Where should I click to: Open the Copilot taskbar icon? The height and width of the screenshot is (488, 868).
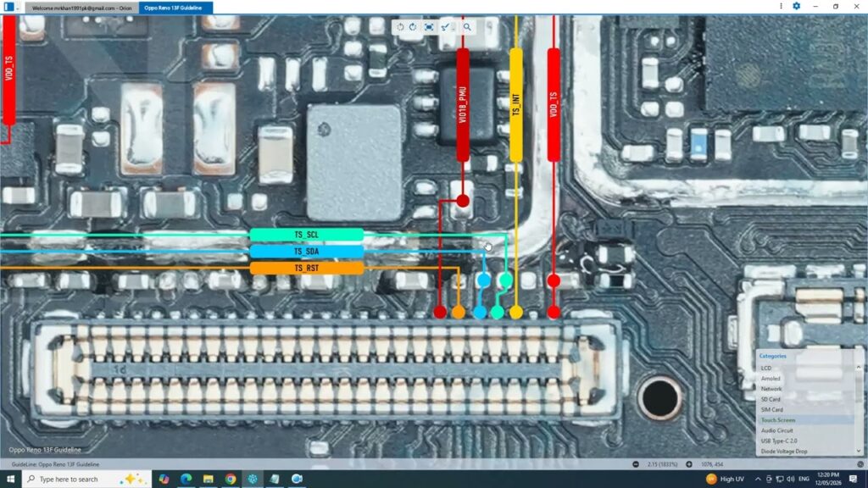tap(164, 480)
